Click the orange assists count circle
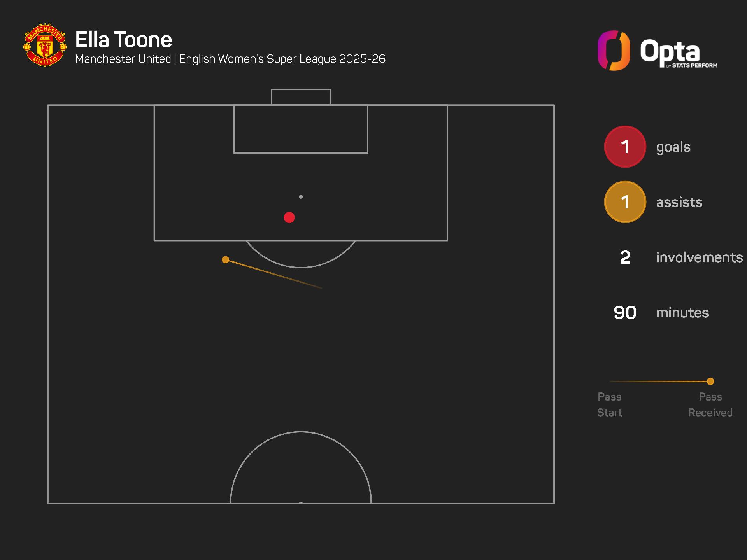This screenshot has height=560, width=747. 625,202
